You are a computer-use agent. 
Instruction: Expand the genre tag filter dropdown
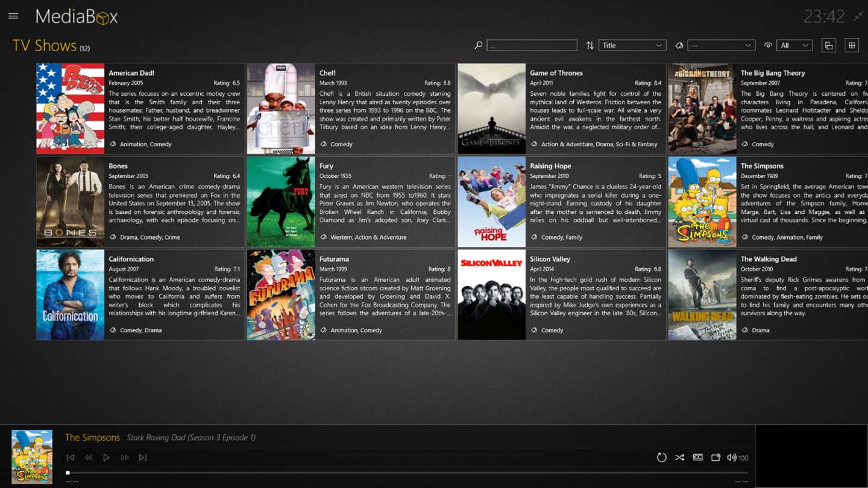click(722, 45)
